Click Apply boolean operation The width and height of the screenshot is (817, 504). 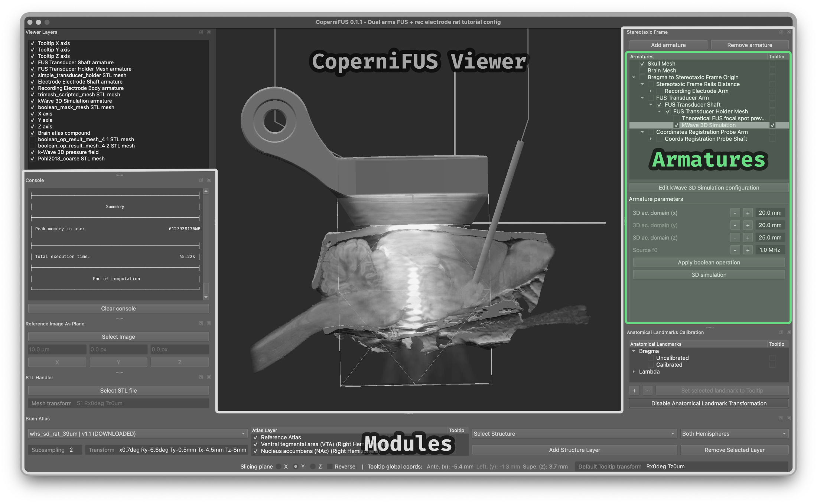point(709,263)
